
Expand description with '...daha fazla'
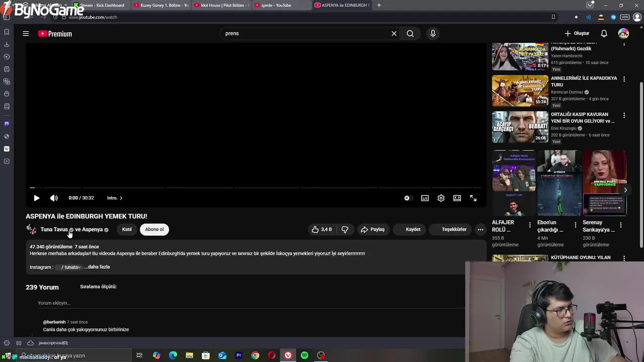[97, 267]
